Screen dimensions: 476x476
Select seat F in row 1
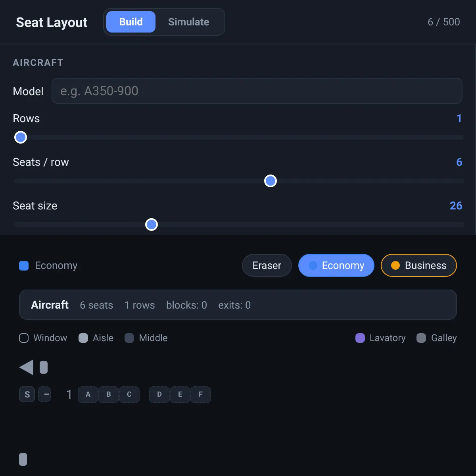[201, 395]
